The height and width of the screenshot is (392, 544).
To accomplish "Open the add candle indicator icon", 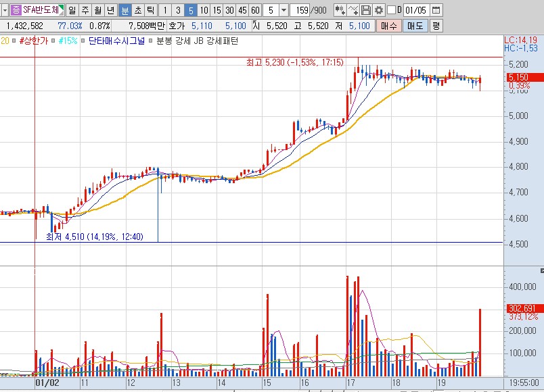I will 340,10.
